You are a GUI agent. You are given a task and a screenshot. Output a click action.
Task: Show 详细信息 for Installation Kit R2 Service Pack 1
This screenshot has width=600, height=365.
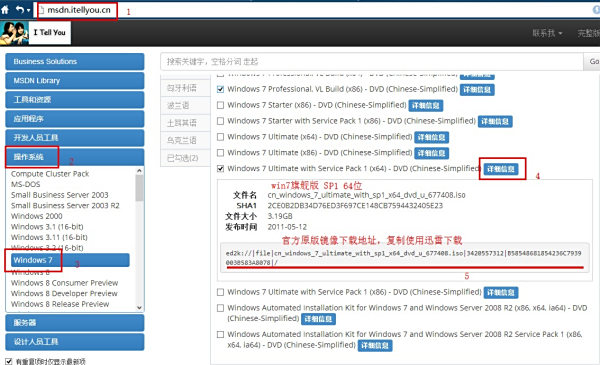375,345
